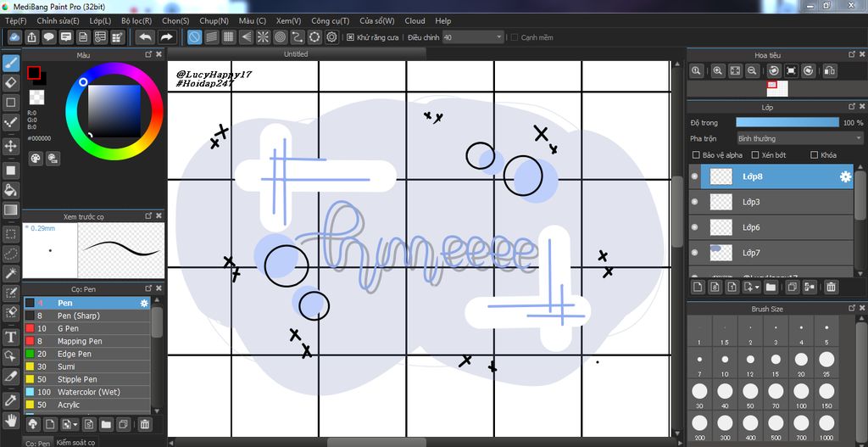Hide layer Lớp7
Viewport: 868px width, 447px height.
point(695,253)
